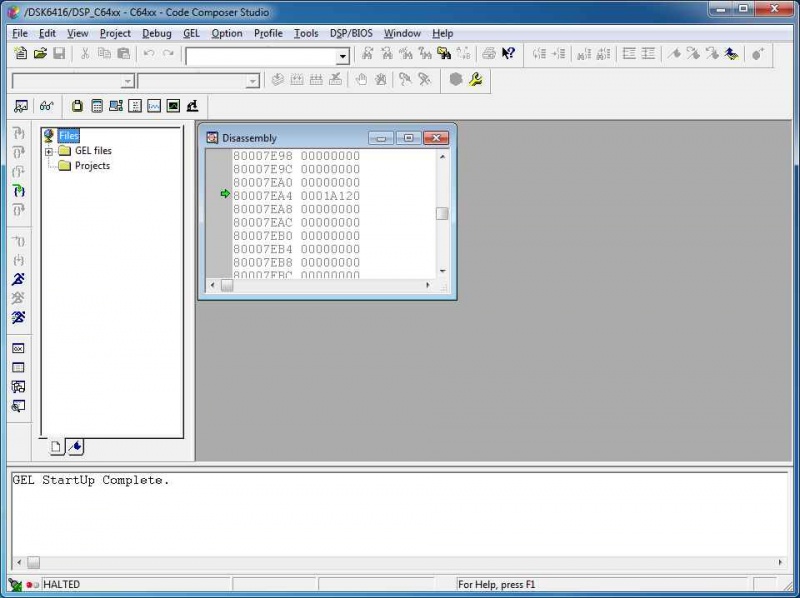Image resolution: width=800 pixels, height=598 pixels.
Task: Select the Projects folder in the tree
Action: coord(92,165)
